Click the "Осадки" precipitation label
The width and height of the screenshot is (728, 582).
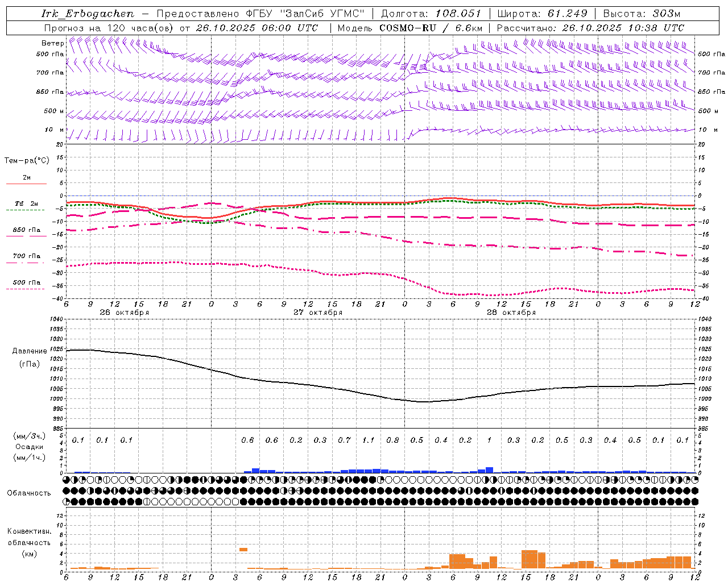[x=30, y=447]
